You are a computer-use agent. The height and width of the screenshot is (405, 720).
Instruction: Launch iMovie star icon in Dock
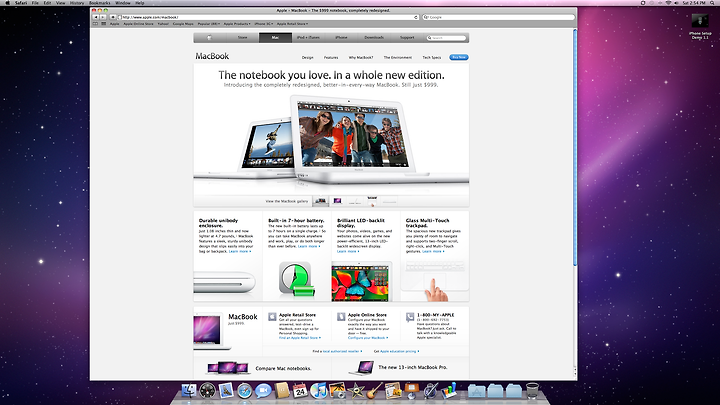356,391
